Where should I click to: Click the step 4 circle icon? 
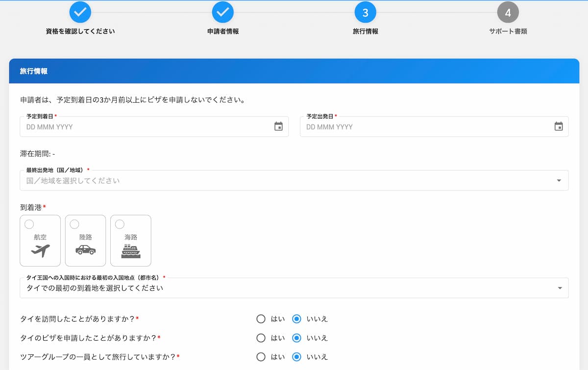[x=508, y=12]
